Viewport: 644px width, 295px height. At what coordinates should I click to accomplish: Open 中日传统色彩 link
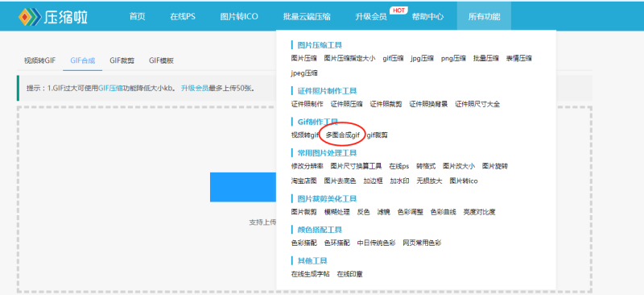[376, 243]
